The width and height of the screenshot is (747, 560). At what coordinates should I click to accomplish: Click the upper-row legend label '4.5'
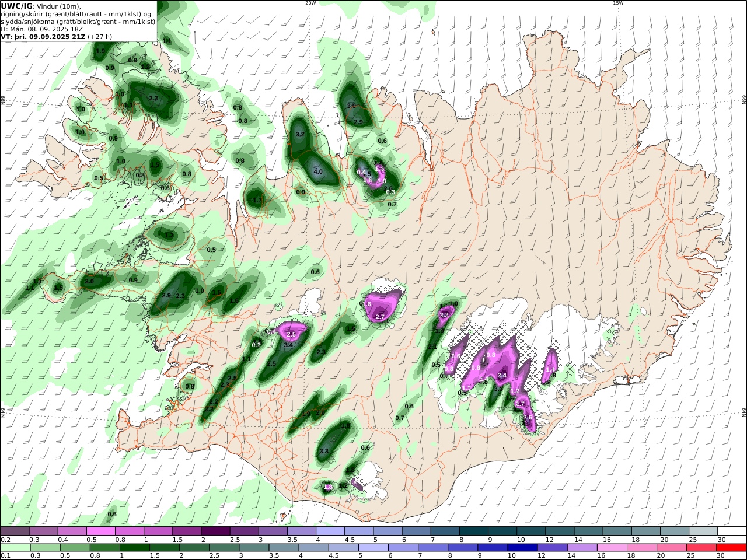click(351, 540)
